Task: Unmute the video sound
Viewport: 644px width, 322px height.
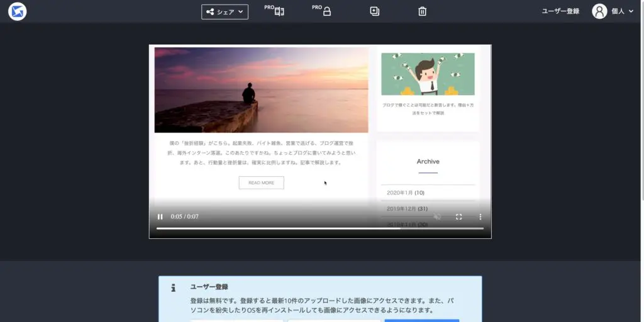Action: click(x=438, y=216)
